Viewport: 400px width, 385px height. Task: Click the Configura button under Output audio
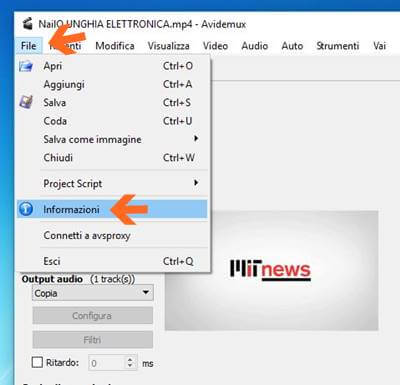click(x=92, y=316)
